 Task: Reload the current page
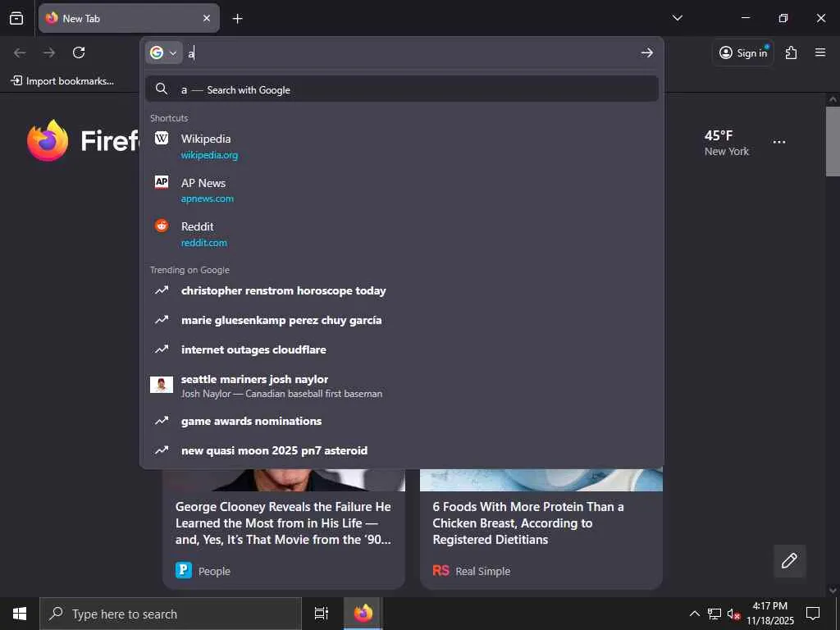point(79,52)
